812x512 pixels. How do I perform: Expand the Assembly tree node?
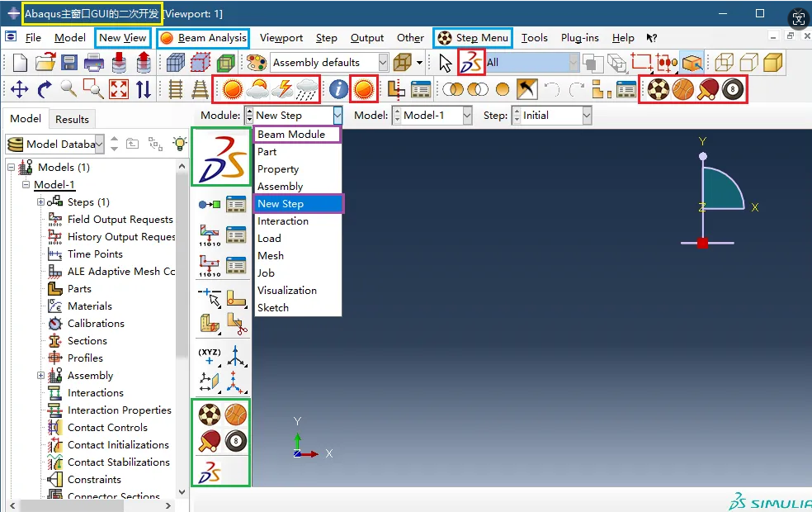point(40,375)
